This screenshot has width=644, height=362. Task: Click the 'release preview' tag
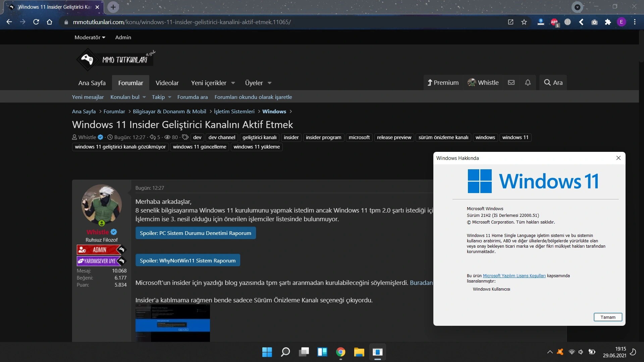[394, 137]
